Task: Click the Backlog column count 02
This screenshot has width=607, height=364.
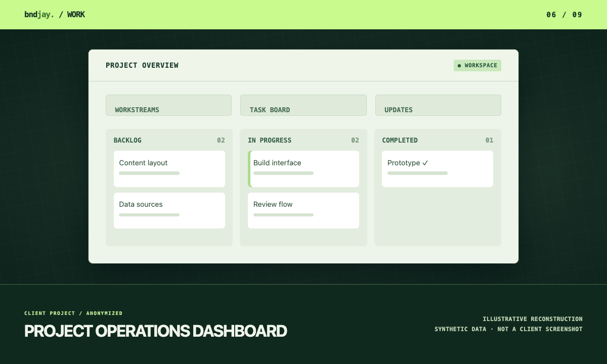Action: (x=221, y=140)
